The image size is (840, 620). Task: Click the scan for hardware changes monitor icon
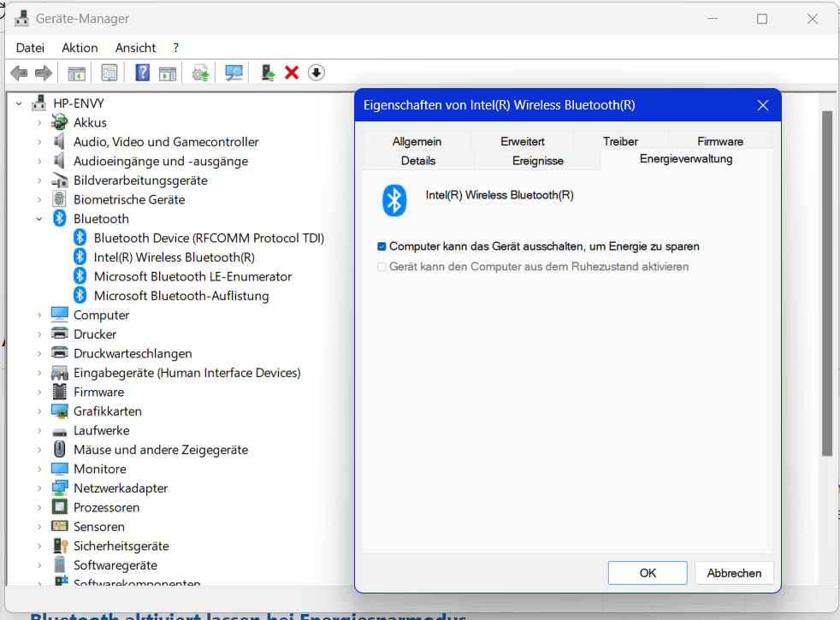point(234,73)
